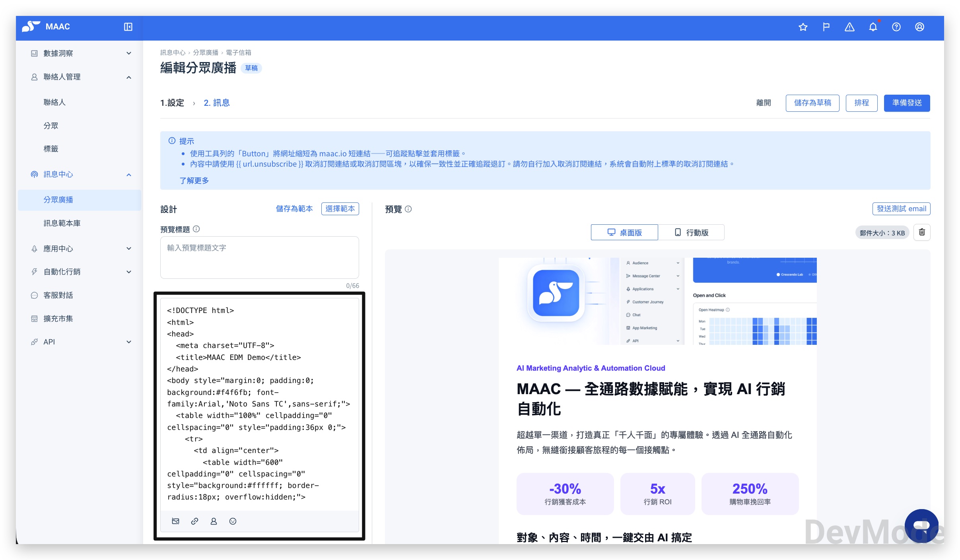Open the 了解更多 link in the tip box

point(194,181)
